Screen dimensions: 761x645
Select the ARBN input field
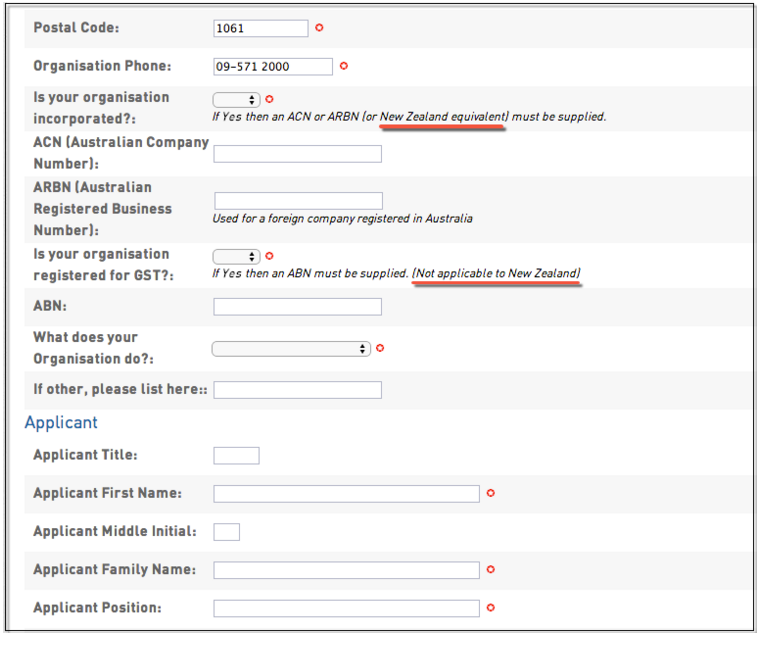point(298,201)
